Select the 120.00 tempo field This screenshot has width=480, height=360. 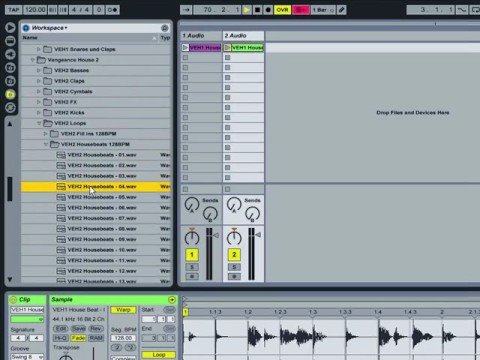coord(35,10)
